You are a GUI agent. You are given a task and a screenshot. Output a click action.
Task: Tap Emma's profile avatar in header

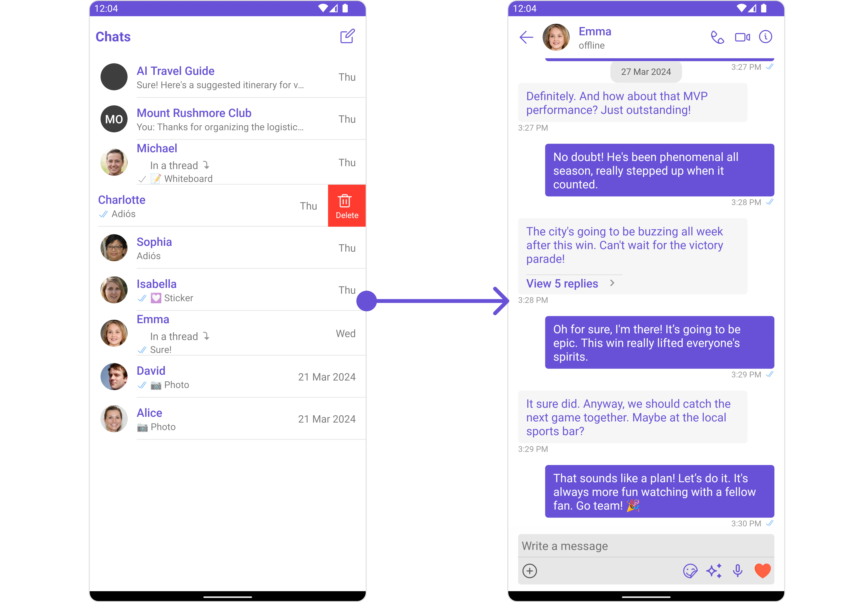[556, 37]
